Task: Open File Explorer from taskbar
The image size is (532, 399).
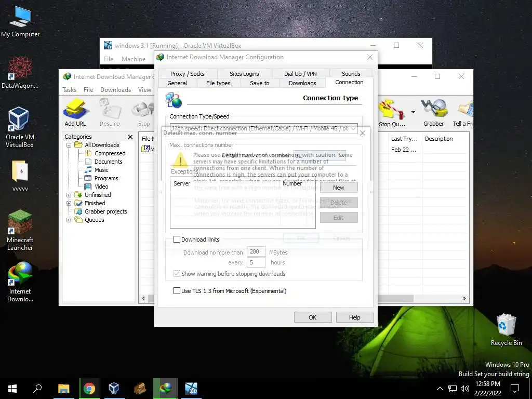Action: [x=63, y=389]
